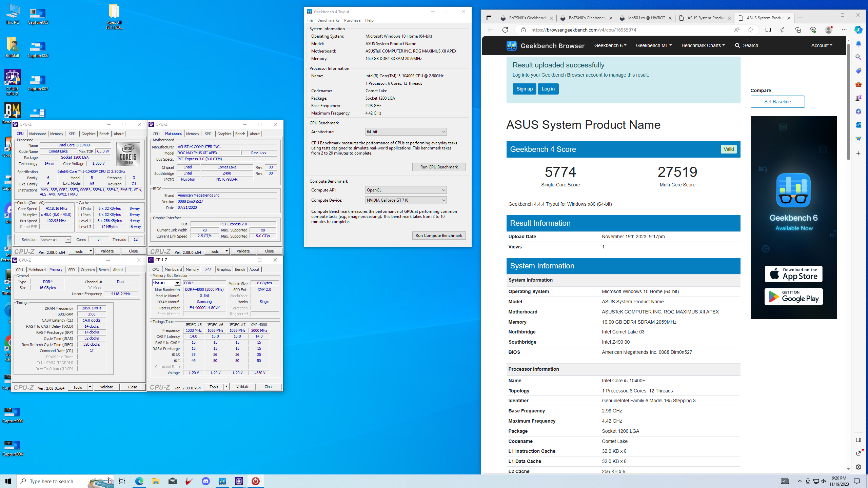The height and width of the screenshot is (488, 868).
Task: Switch to About tab in CPU-Z SPD window
Action: click(x=254, y=269)
